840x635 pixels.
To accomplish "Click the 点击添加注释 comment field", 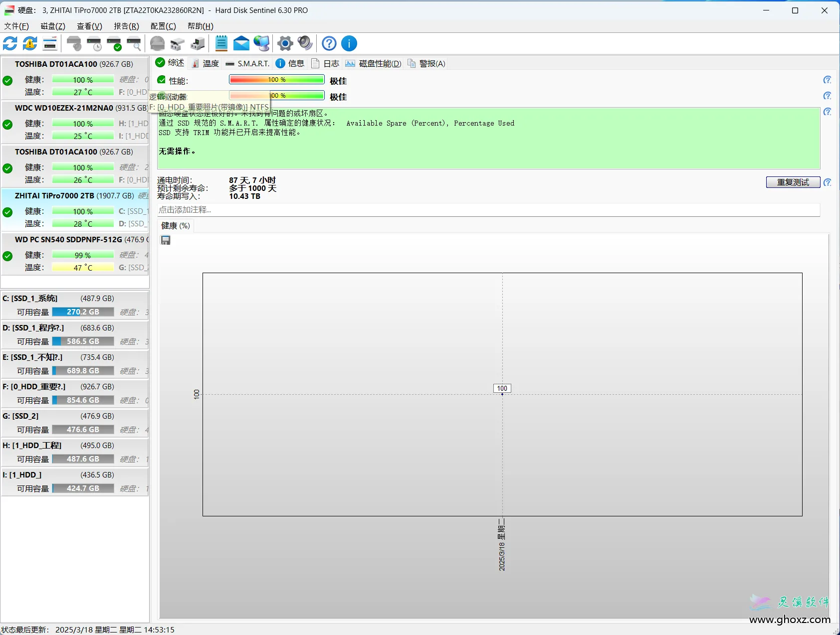I will tap(489, 210).
